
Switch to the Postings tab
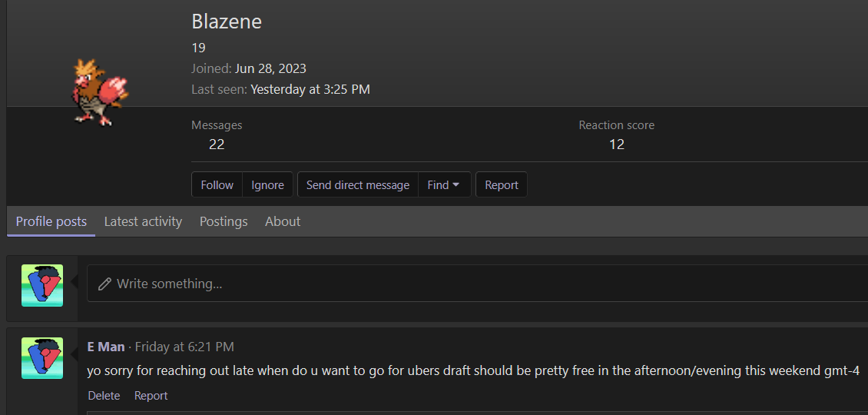pos(224,221)
